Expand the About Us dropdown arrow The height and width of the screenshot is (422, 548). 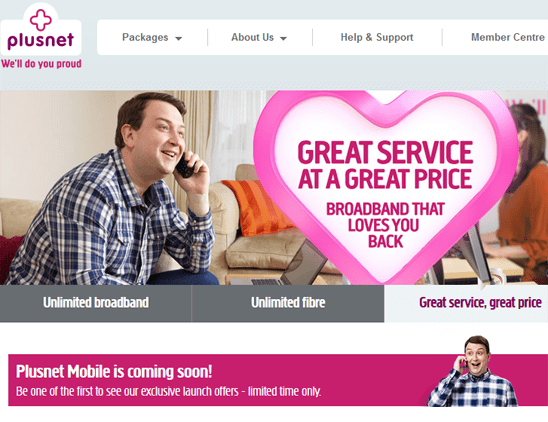[283, 38]
